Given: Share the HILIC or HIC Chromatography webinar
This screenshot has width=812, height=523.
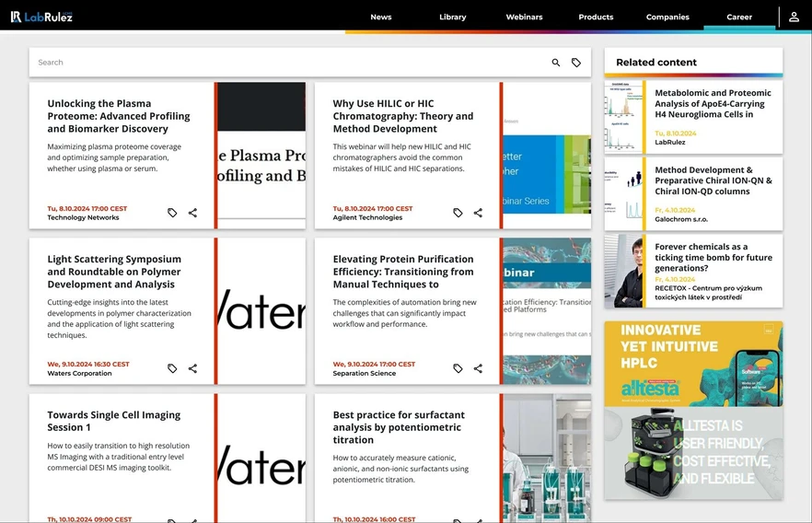Looking at the screenshot, I should pyautogui.click(x=478, y=213).
